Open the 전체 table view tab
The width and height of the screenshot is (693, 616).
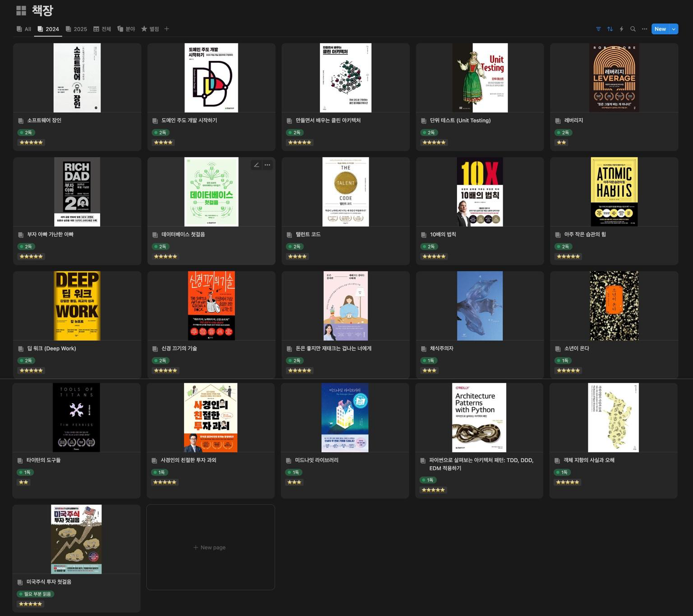tap(102, 29)
